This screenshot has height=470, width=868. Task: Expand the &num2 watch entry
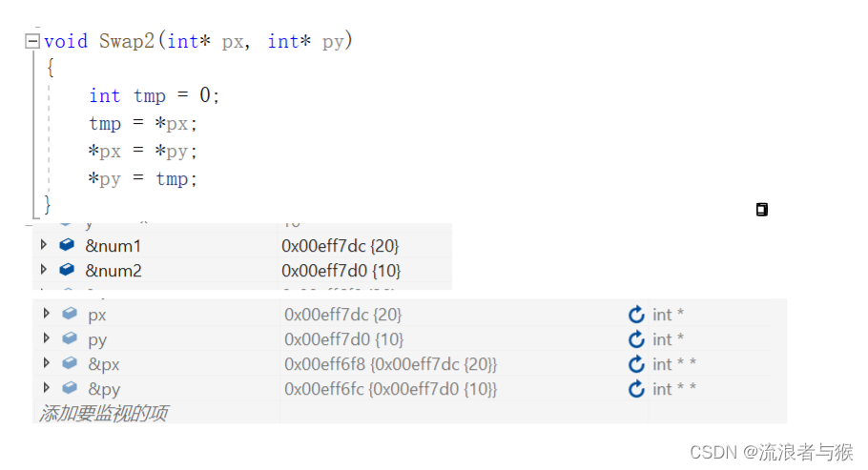44,270
